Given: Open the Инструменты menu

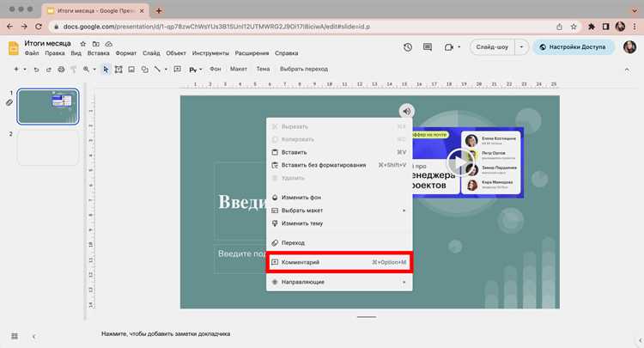Looking at the screenshot, I should 210,53.
